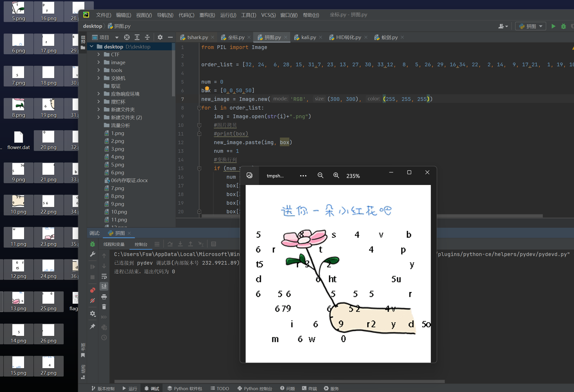Image resolution: width=574 pixels, height=392 pixels.
Task: Click the Debug bug icon in toolbar
Action: pyautogui.click(x=563, y=26)
